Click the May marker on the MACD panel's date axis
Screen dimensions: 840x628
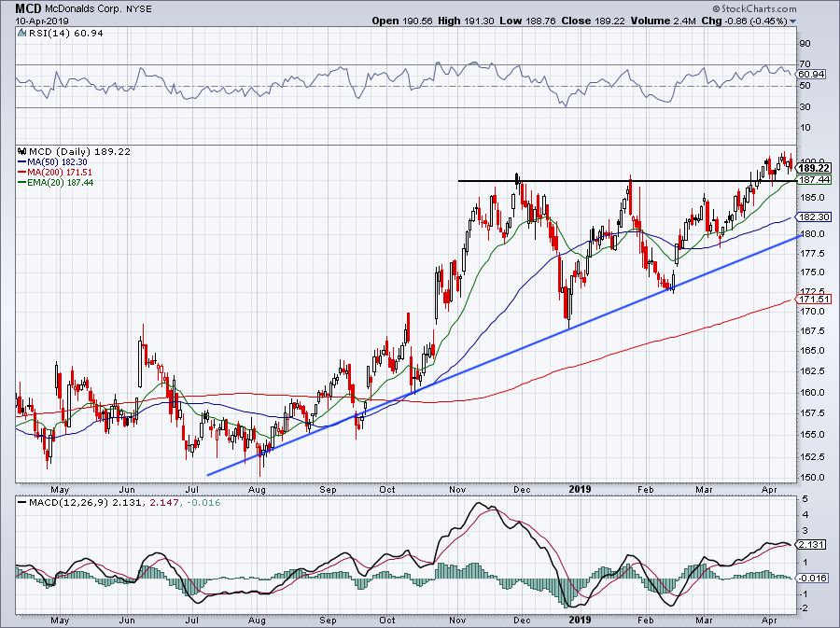click(60, 621)
